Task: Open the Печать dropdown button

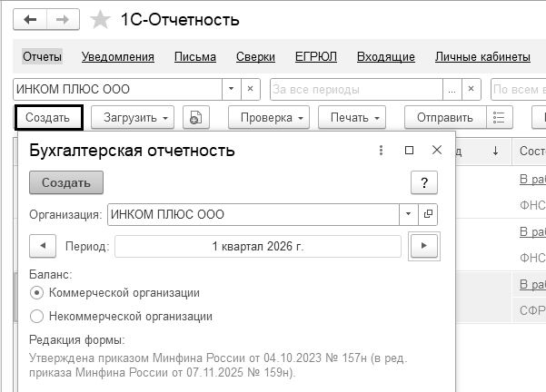Action: pos(352,118)
